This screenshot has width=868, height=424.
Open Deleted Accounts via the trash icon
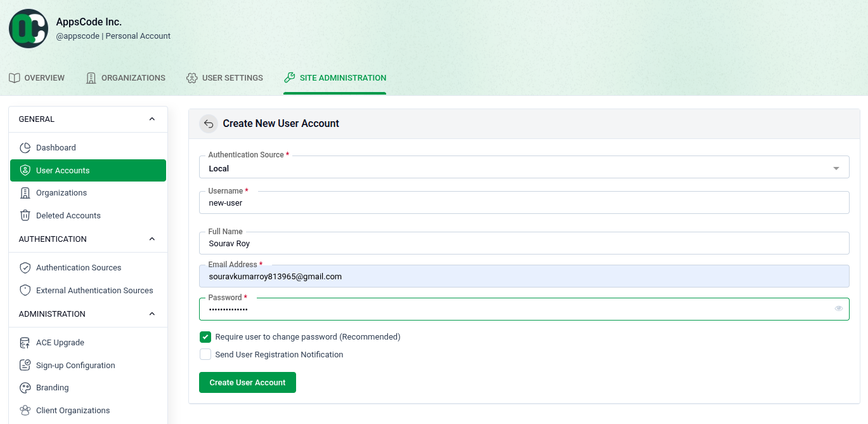[24, 215]
